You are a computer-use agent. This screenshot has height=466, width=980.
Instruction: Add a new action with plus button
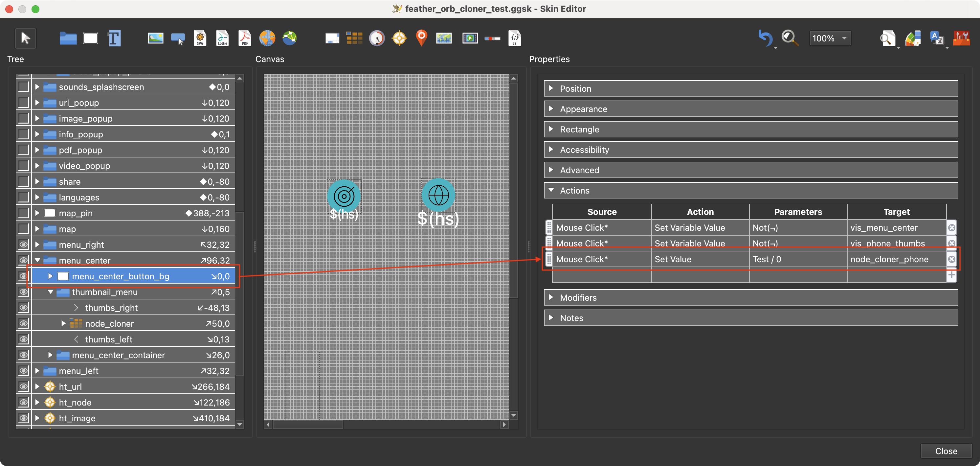point(951,275)
